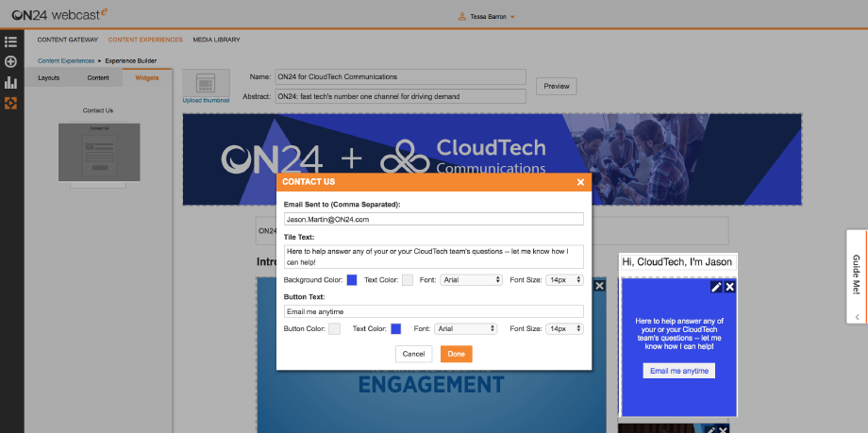The image size is (868, 433).
Task: Click Cancel in Contact Us dialog
Action: [x=413, y=354]
